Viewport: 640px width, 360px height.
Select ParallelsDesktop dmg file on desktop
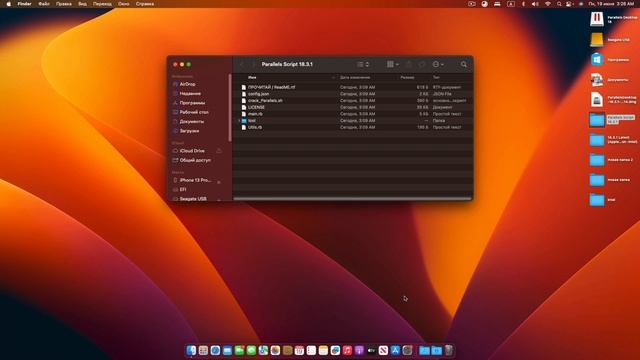[x=597, y=100]
